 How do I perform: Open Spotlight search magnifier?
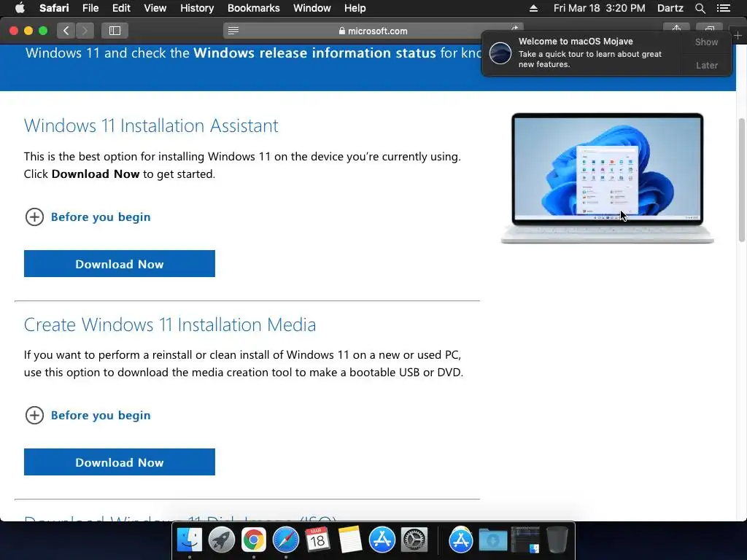click(x=700, y=8)
